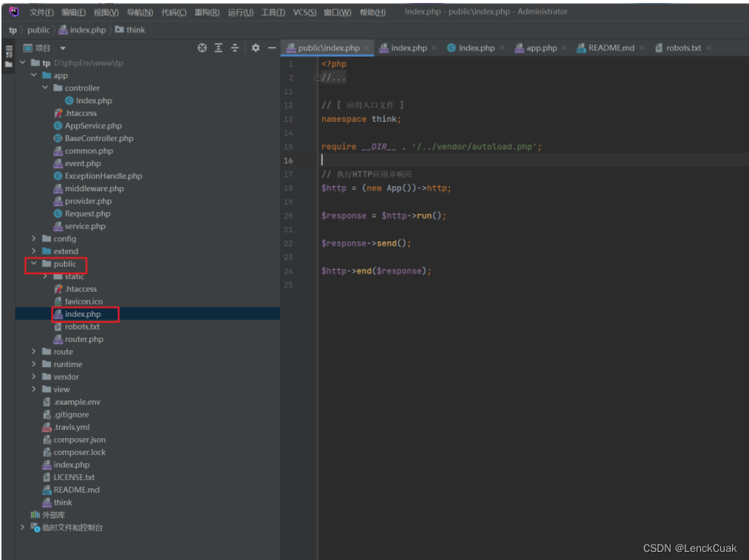Expand the view folder

34,389
